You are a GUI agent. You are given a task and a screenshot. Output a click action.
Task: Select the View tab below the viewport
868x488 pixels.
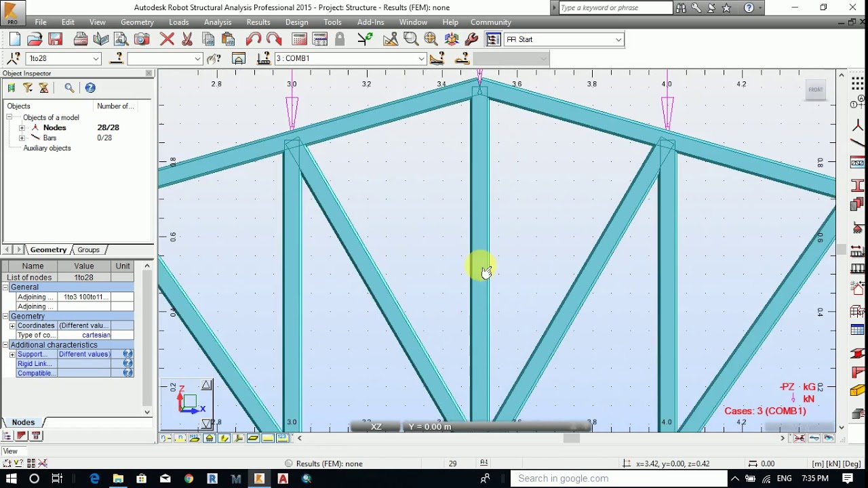click(x=10, y=451)
